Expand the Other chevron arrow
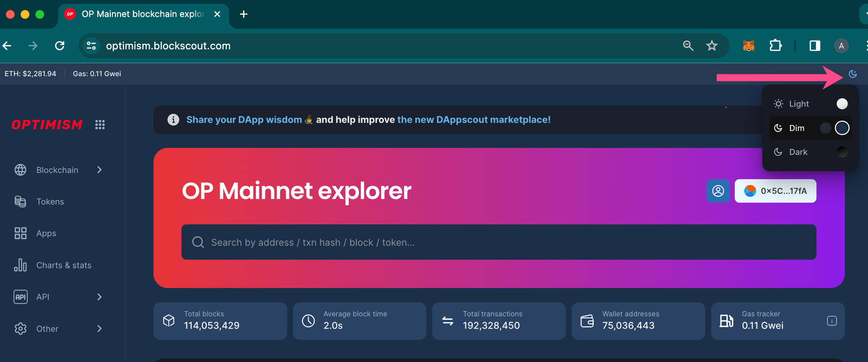This screenshot has height=362, width=868. pyautogui.click(x=99, y=329)
